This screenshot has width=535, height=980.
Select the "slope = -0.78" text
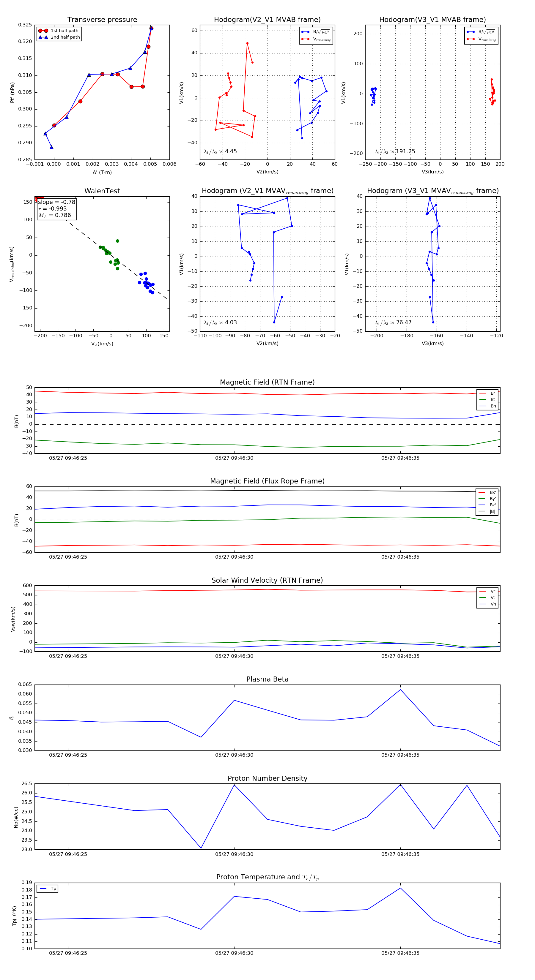point(57,202)
